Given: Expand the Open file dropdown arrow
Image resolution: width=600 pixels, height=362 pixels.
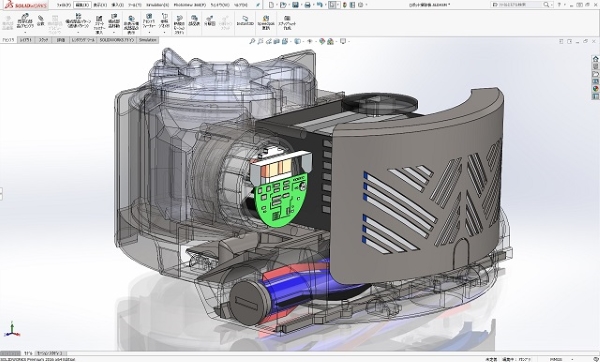Looking at the screenshot, I should pos(289,5).
